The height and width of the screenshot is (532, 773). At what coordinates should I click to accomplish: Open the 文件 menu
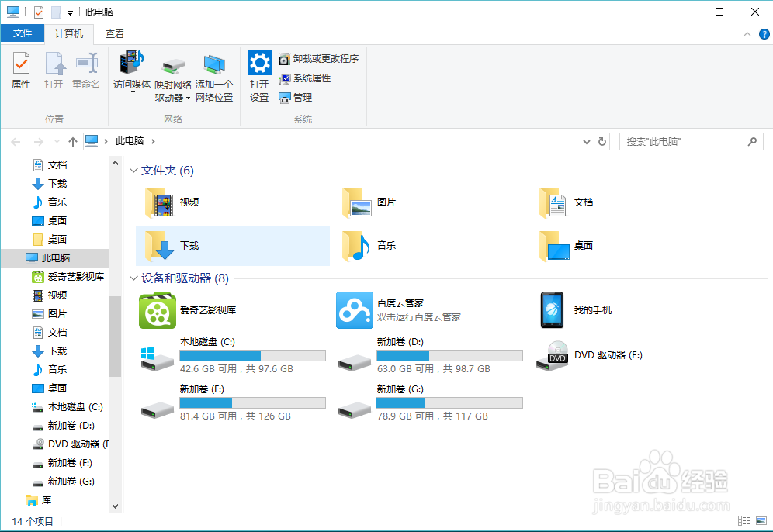[x=23, y=33]
